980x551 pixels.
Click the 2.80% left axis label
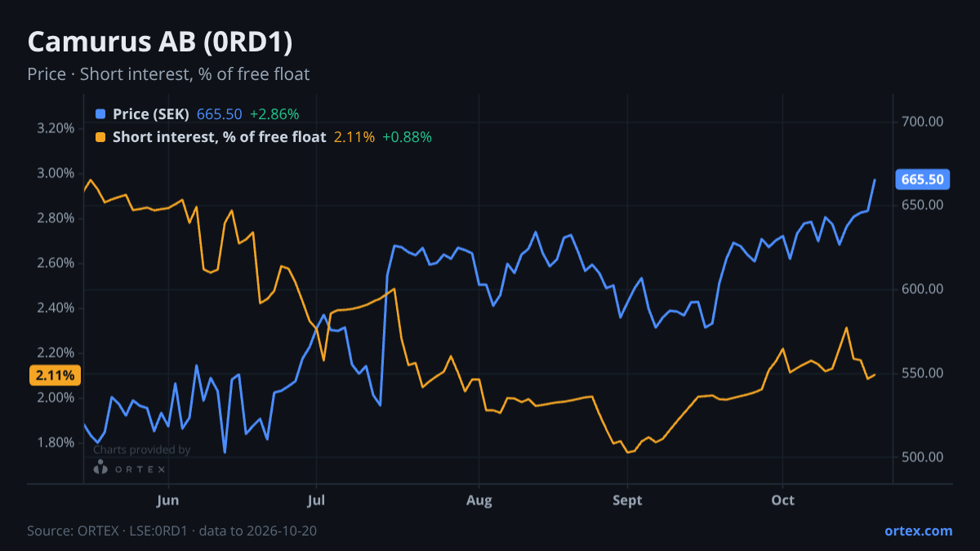(56, 218)
